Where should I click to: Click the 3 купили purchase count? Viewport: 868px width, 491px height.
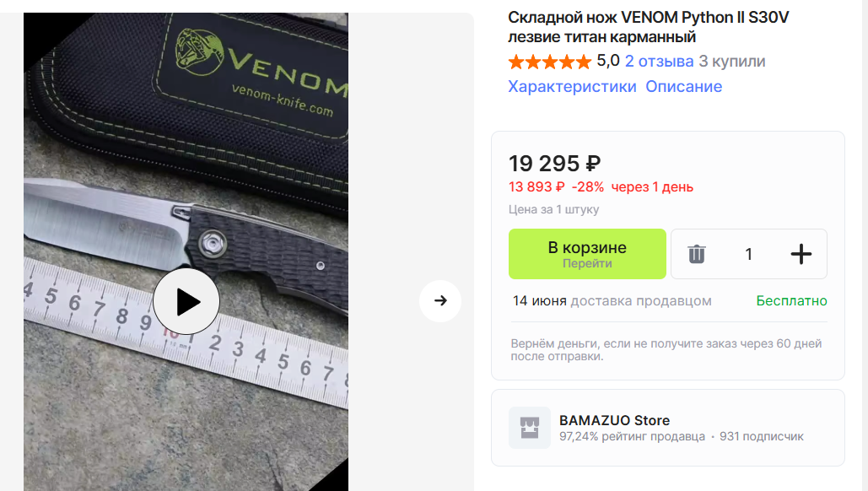tap(732, 61)
